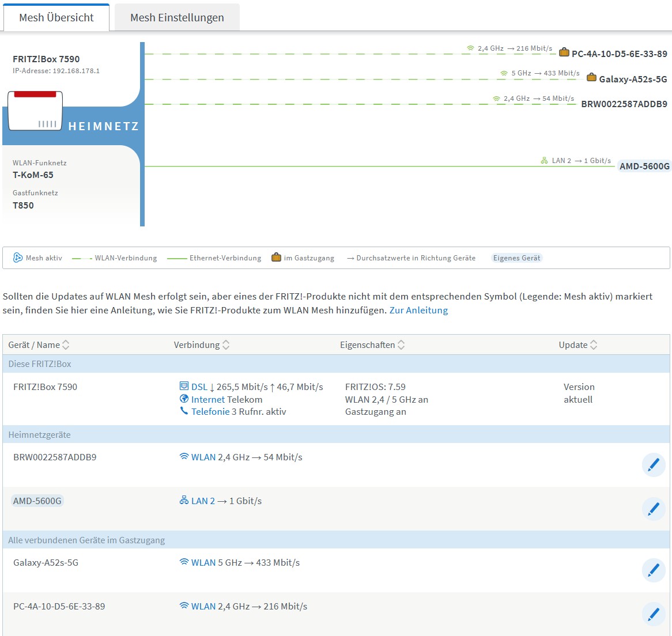Select the Galaxy-A52s-5G node in the mesh diagram
This screenshot has width=672, height=636.
click(x=633, y=79)
